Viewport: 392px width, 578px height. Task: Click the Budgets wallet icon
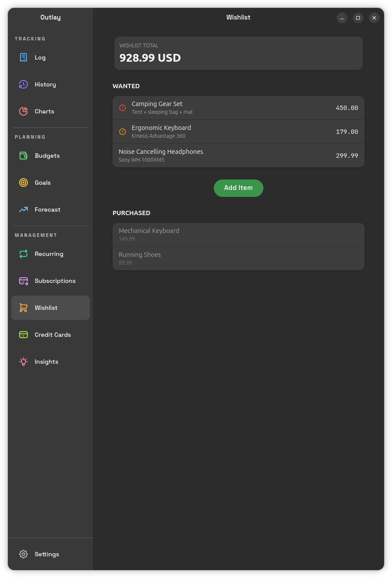coord(23,156)
